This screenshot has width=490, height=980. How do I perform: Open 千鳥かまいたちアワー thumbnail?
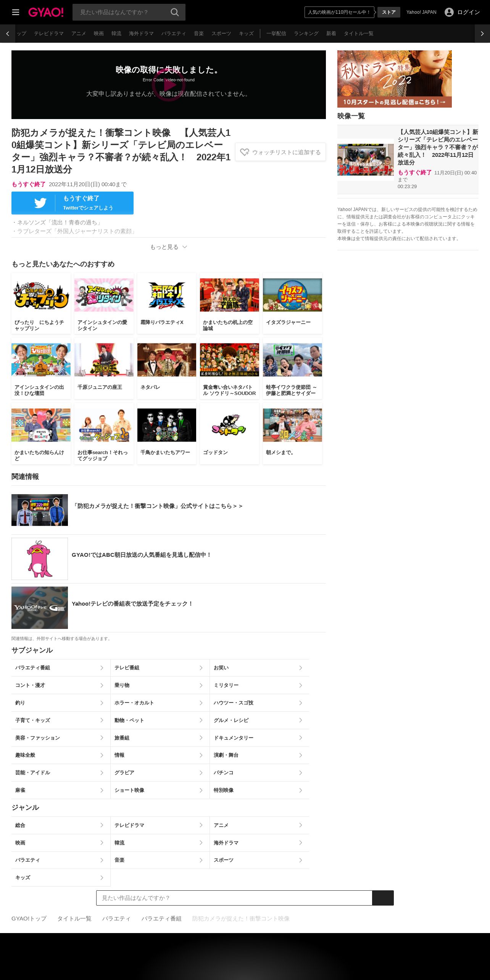tap(167, 425)
